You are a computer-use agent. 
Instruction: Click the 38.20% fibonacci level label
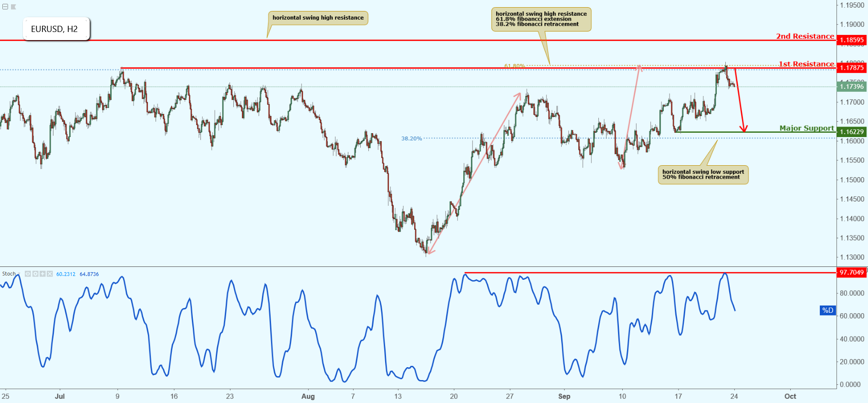click(411, 138)
